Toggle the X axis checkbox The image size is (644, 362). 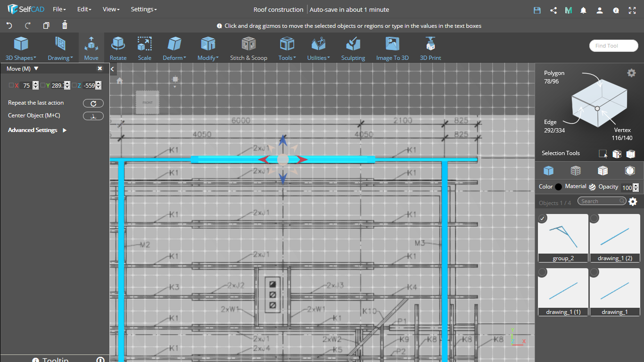point(11,85)
